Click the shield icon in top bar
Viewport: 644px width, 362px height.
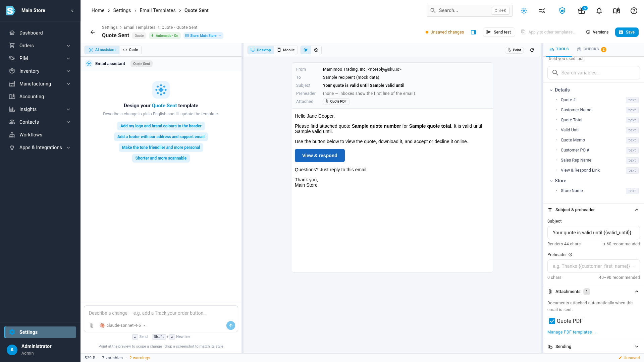tap(562, 11)
